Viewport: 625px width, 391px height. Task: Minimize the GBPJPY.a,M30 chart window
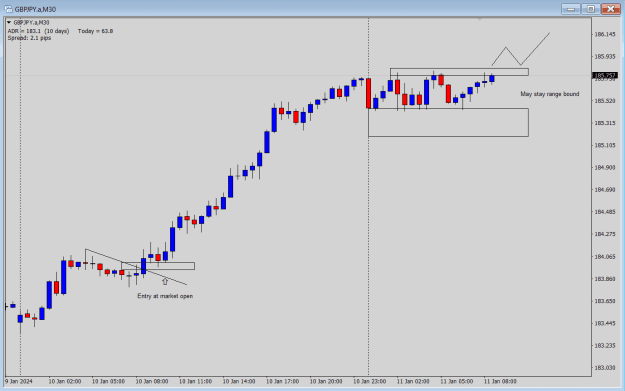[571, 9]
